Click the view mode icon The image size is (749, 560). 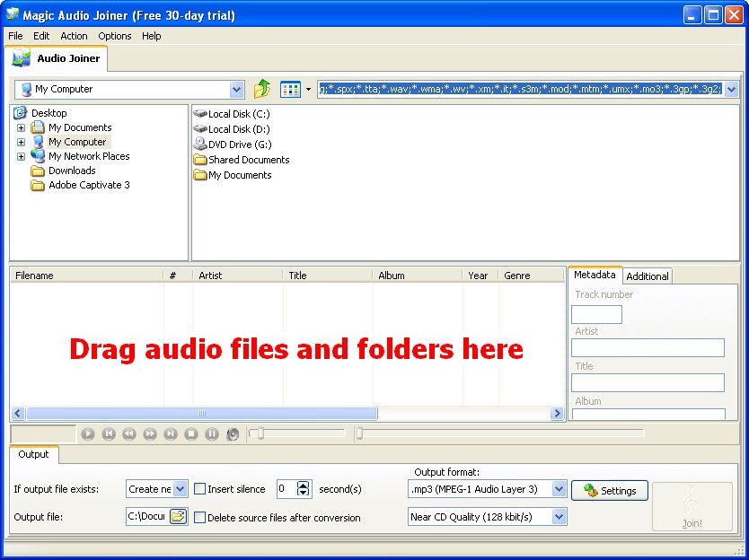(290, 89)
